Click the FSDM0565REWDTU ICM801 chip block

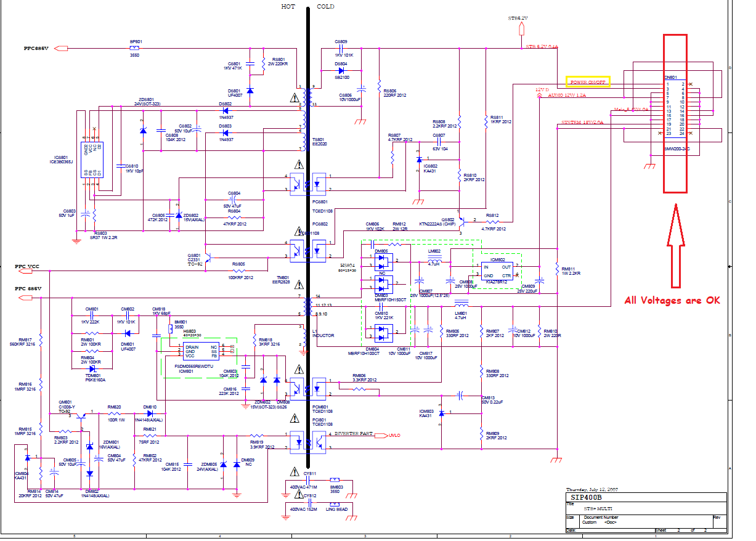coord(201,351)
